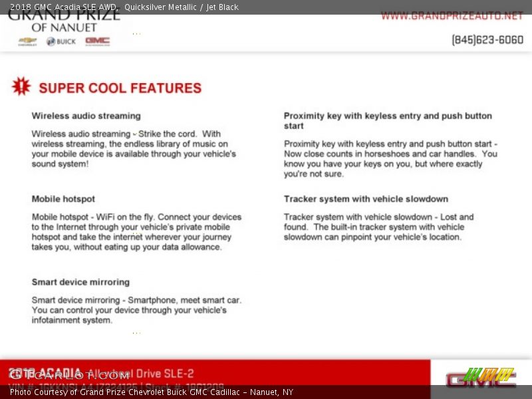This screenshot has width=532, height=399.
Task: Click the 'Smartphone, meet smart car' paragraph
Action: [x=137, y=310]
